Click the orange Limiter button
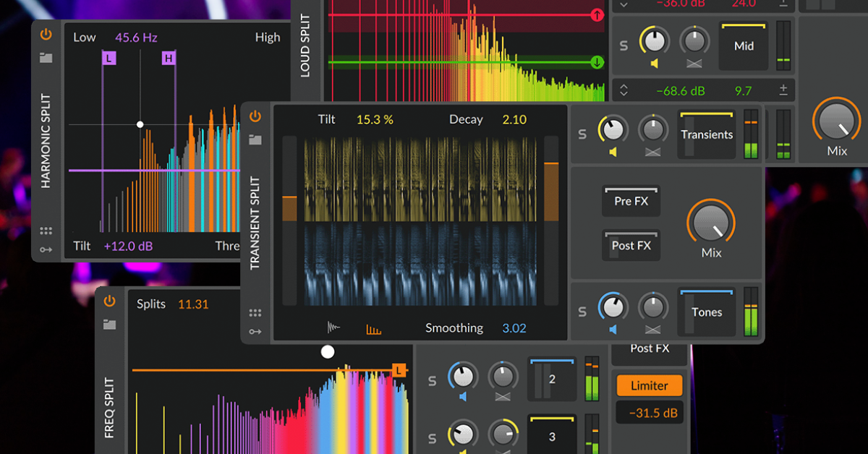Screen dimensions: 868x454 pyautogui.click(x=649, y=385)
